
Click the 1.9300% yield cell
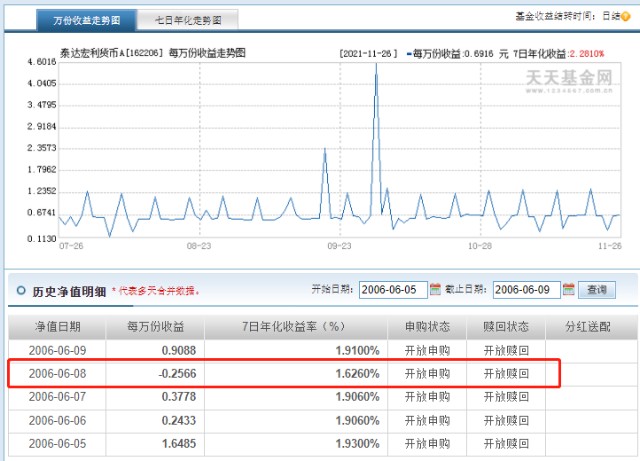[x=358, y=444]
